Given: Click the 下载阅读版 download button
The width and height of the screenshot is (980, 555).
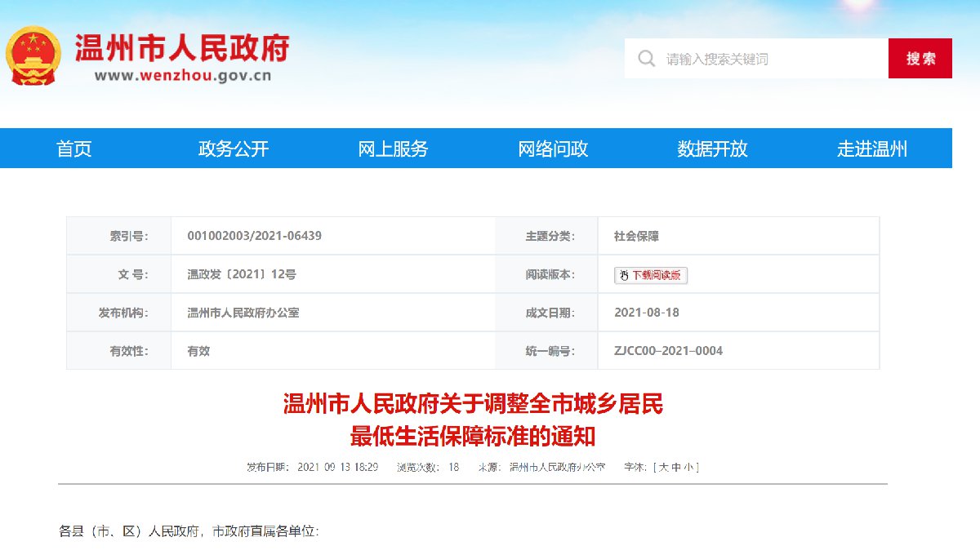Looking at the screenshot, I should click(651, 275).
